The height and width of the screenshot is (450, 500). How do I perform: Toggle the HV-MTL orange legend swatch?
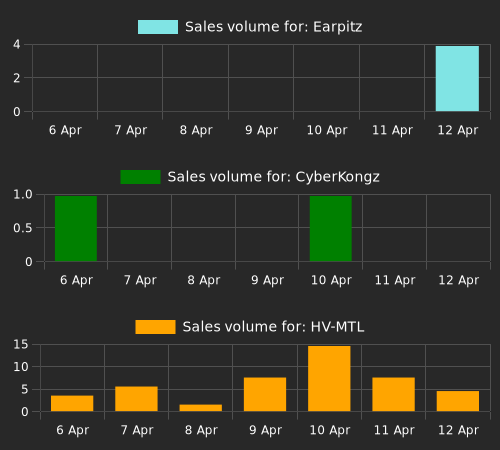point(155,327)
